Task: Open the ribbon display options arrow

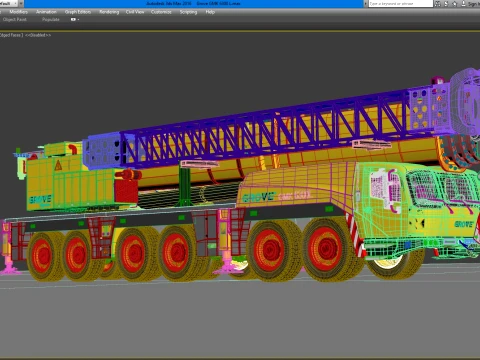Action: 78,20
